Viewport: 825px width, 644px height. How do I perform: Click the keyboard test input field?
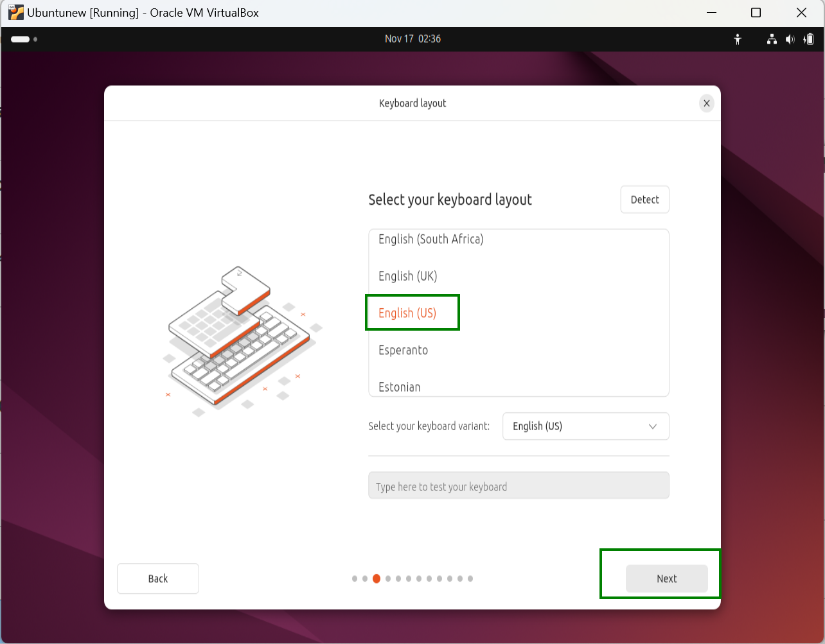(519, 486)
